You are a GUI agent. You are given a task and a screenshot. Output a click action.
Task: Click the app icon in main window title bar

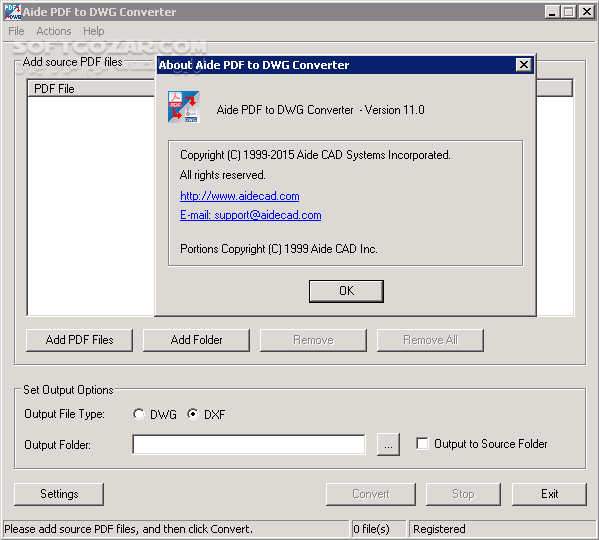pos(12,12)
